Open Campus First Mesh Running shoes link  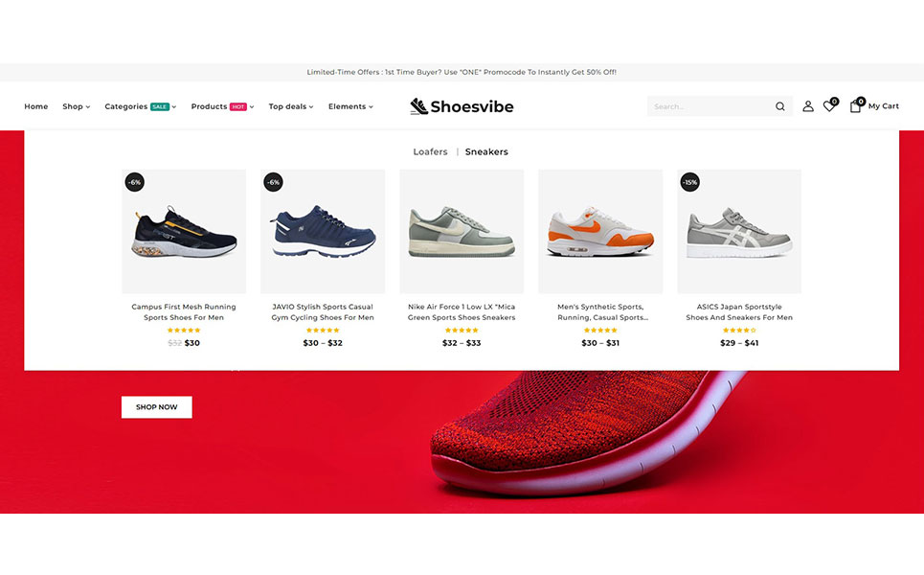[x=184, y=312]
